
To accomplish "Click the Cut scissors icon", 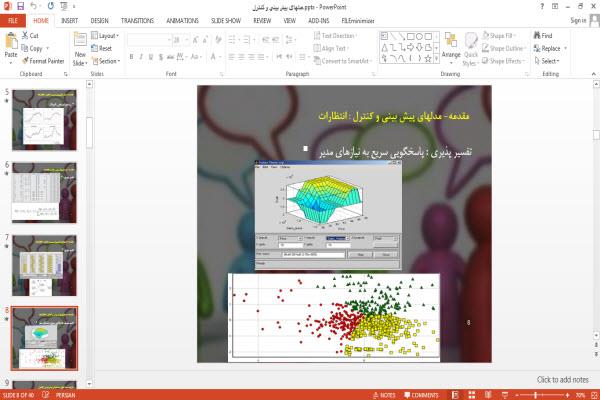I will pos(25,35).
